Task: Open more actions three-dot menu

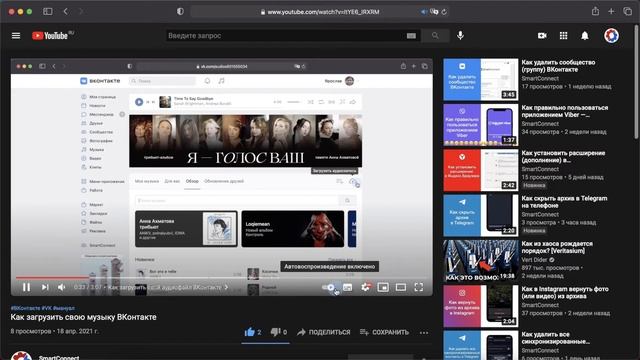Action: (x=424, y=333)
